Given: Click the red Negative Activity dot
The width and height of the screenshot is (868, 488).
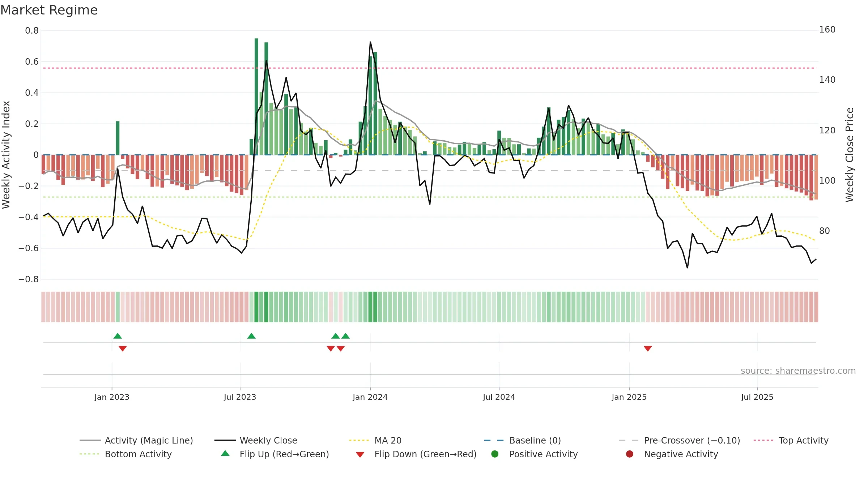Looking at the screenshot, I should pos(630,454).
